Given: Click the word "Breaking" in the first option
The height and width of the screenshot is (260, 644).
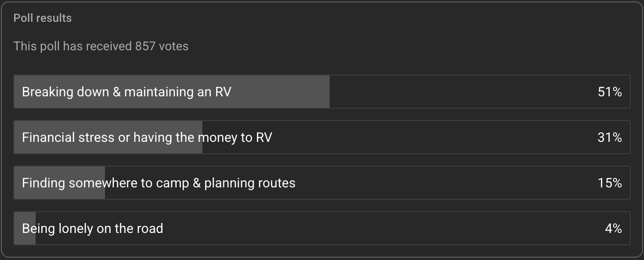Looking at the screenshot, I should pos(43,92).
